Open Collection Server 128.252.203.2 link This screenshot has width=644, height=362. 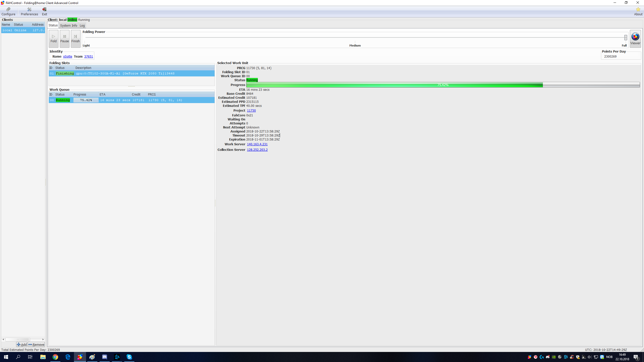click(257, 150)
